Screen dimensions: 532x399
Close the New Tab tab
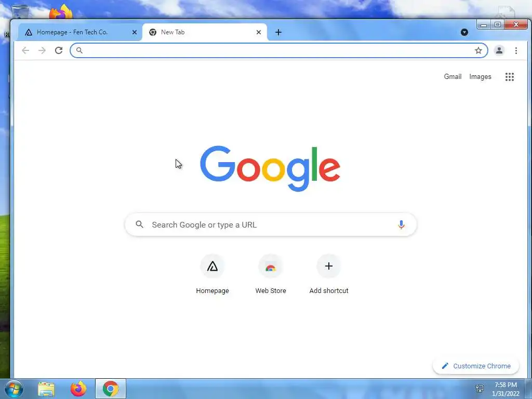[x=259, y=32]
